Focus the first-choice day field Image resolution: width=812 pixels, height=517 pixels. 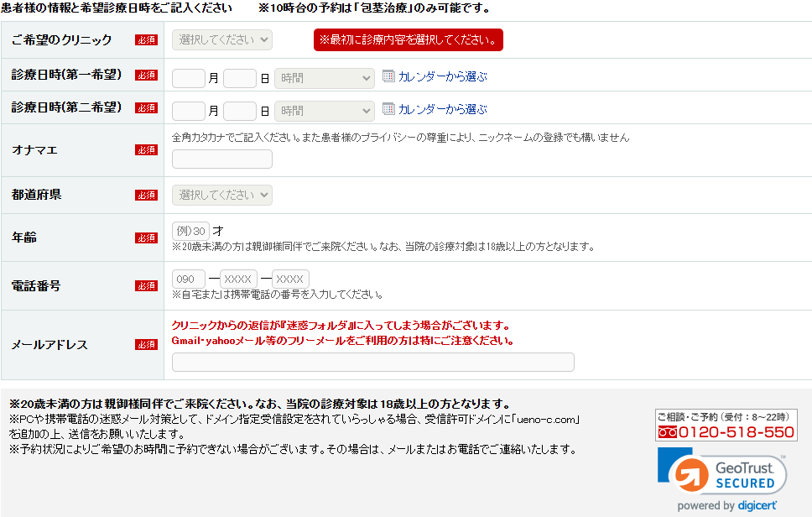240,78
